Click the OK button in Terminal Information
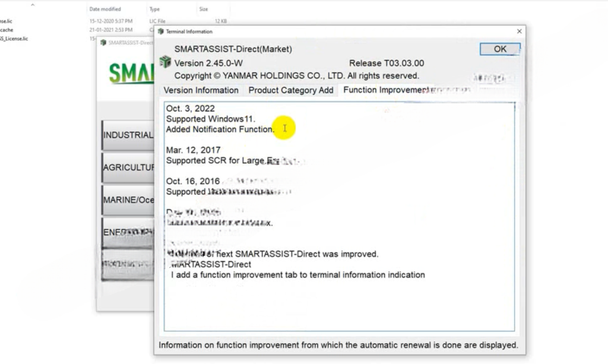The height and width of the screenshot is (364, 608). point(500,49)
